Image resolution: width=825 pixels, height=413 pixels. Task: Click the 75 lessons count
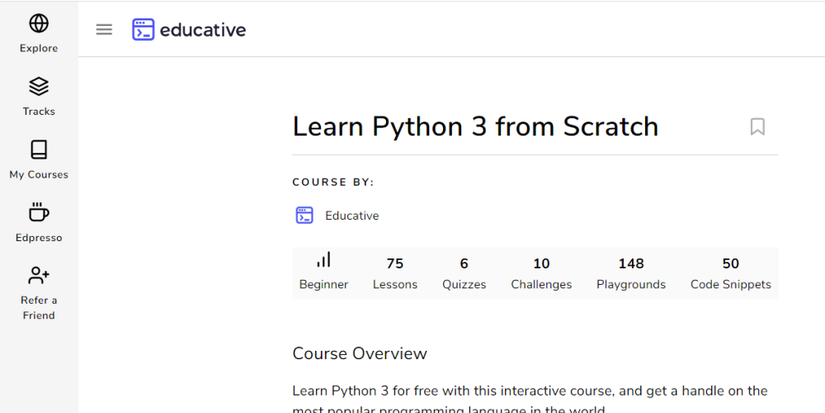point(395,263)
